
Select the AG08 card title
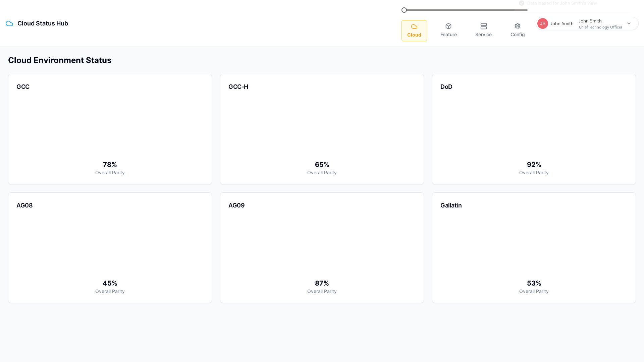24,205
